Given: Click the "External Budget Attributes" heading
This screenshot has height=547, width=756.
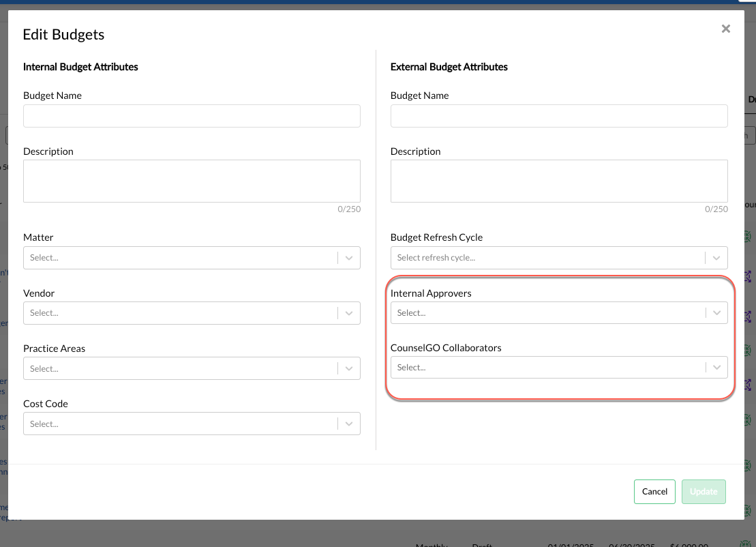Looking at the screenshot, I should (449, 67).
